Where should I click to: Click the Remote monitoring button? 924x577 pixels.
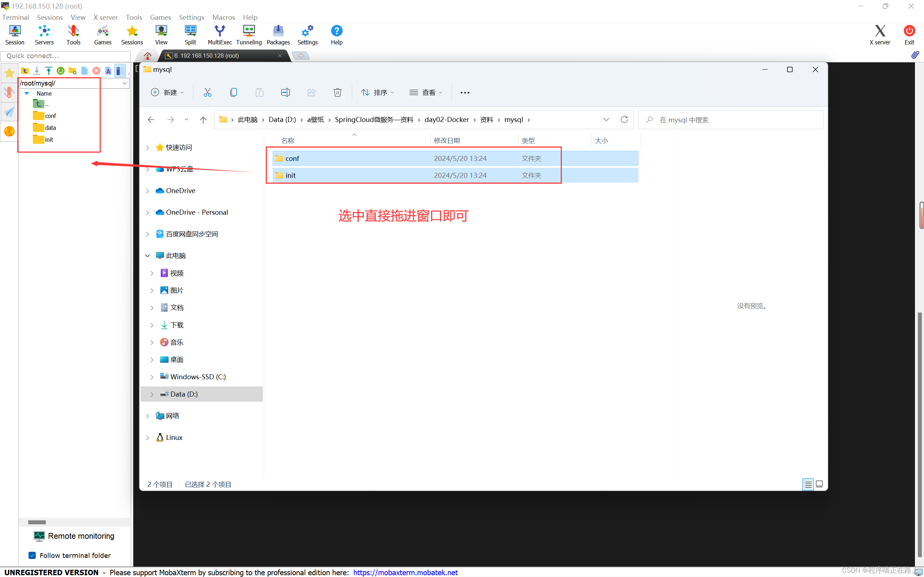click(74, 536)
